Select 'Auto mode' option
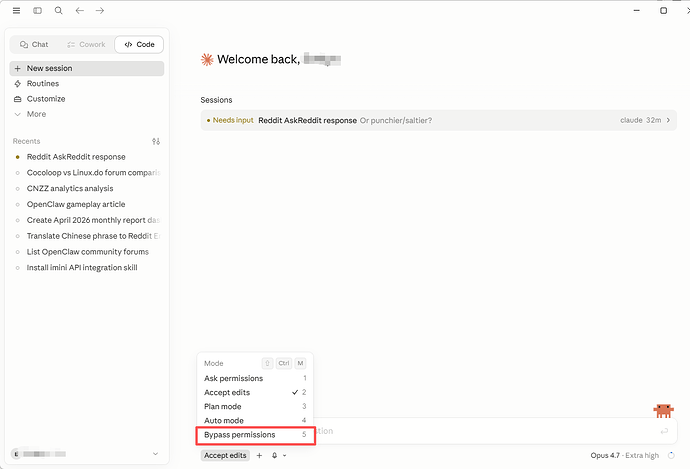The image size is (690, 469). (x=255, y=421)
